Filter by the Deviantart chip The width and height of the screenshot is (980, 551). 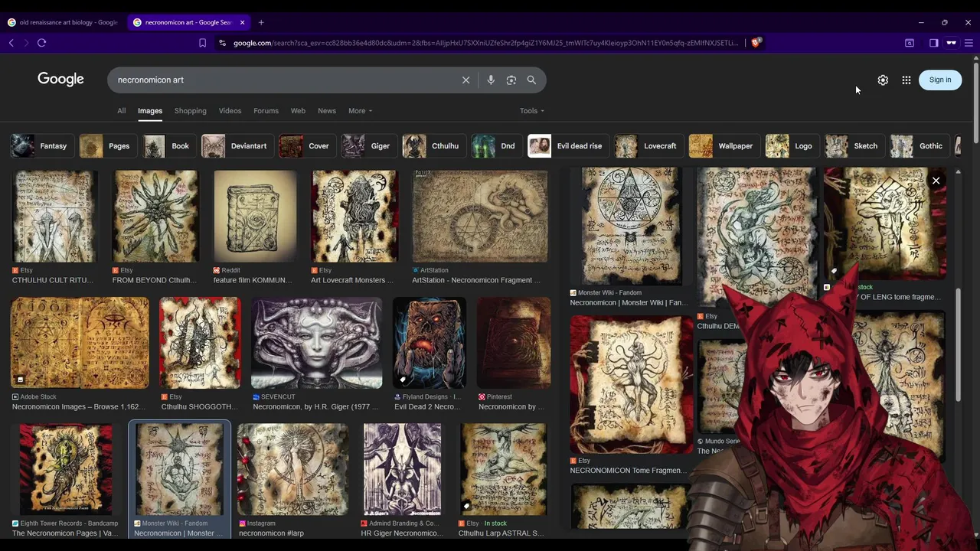(x=237, y=146)
